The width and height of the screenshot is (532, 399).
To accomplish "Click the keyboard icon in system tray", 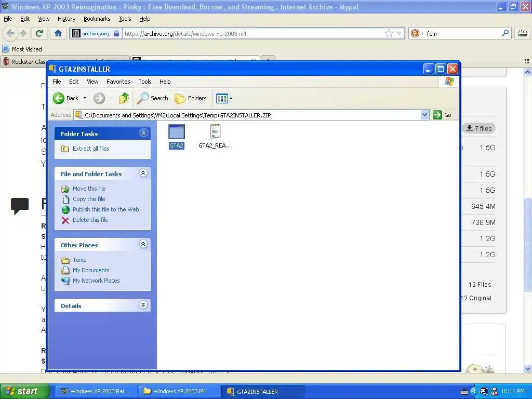I will pos(464,392).
